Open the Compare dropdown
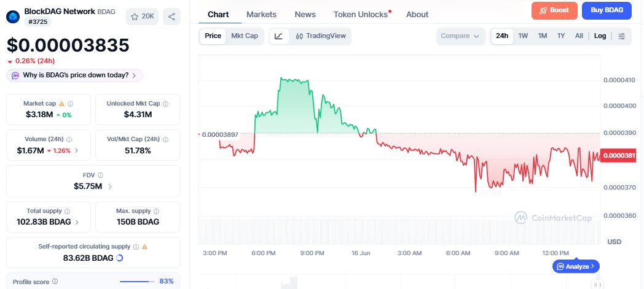Image resolution: width=644 pixels, height=289 pixels. (460, 36)
